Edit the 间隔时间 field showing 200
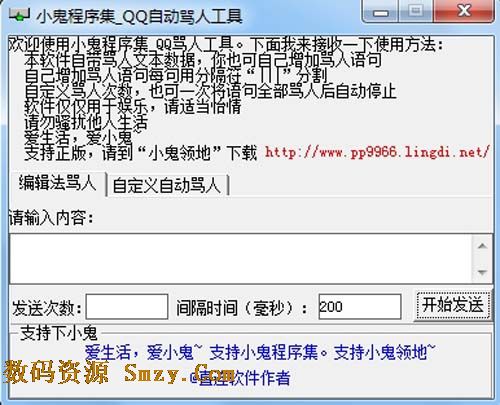 tap(359, 306)
